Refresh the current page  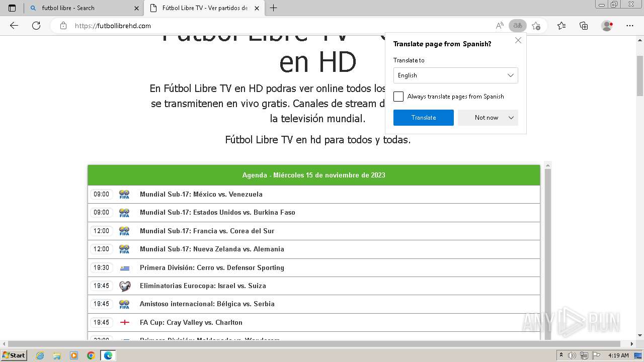[x=36, y=26]
